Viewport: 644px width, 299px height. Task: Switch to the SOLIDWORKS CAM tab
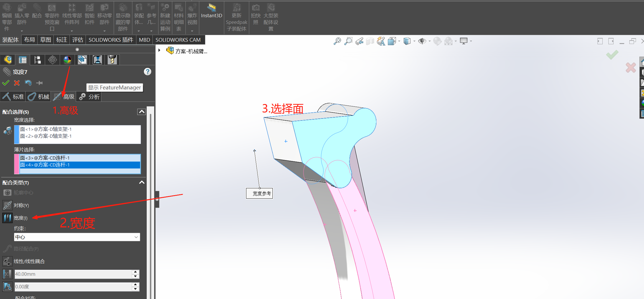178,40
